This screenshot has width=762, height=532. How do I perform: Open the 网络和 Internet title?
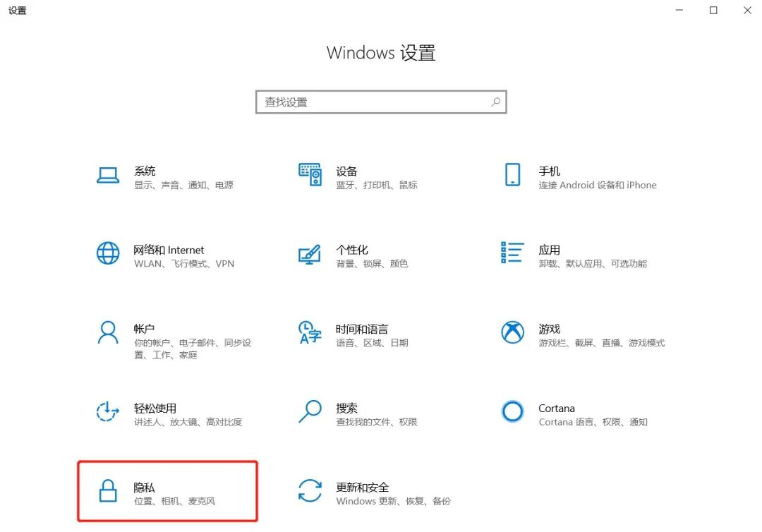pyautogui.click(x=169, y=250)
